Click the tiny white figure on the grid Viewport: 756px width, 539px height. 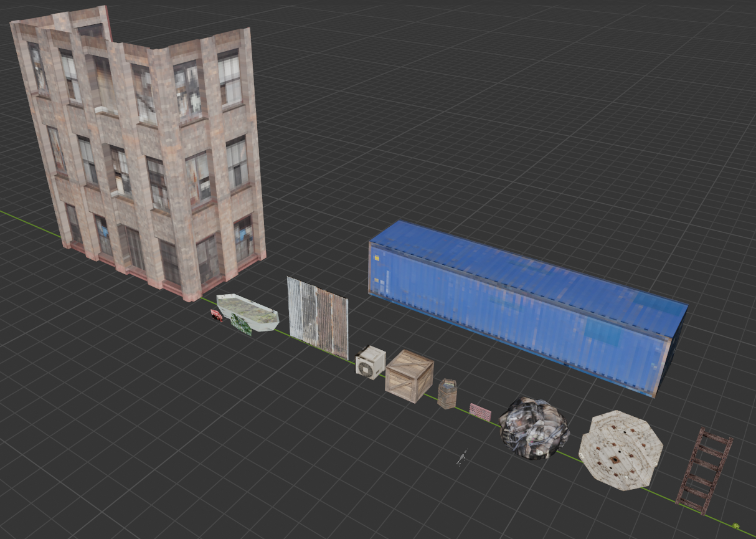461,459
